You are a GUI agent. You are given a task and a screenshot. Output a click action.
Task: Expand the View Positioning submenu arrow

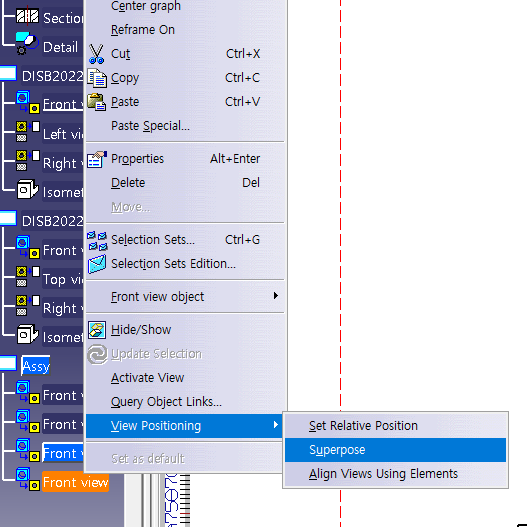pos(276,425)
